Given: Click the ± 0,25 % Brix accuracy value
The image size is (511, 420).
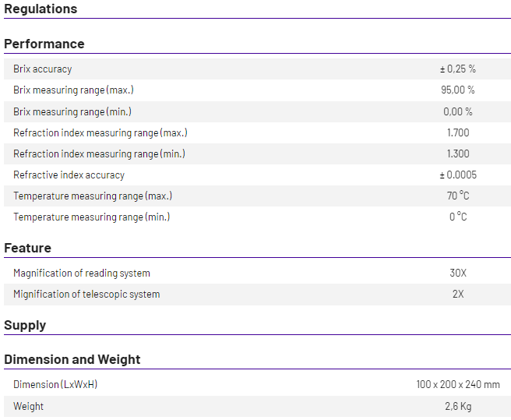Looking at the screenshot, I should click(458, 69).
